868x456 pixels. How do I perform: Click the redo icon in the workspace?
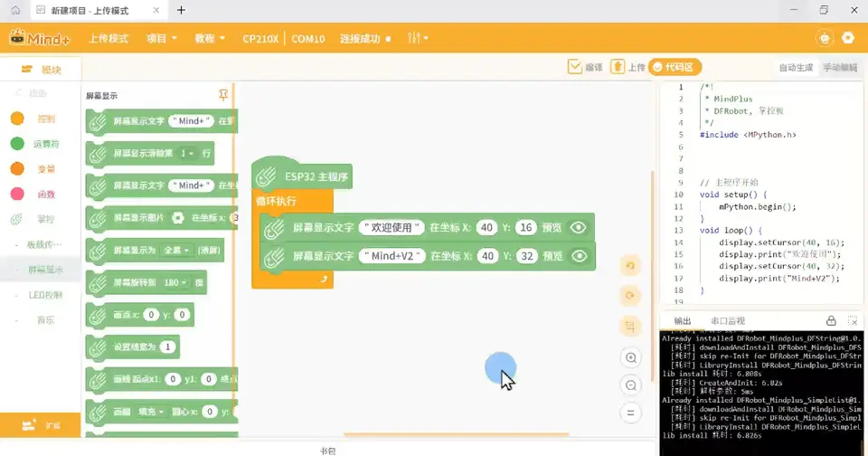click(630, 295)
